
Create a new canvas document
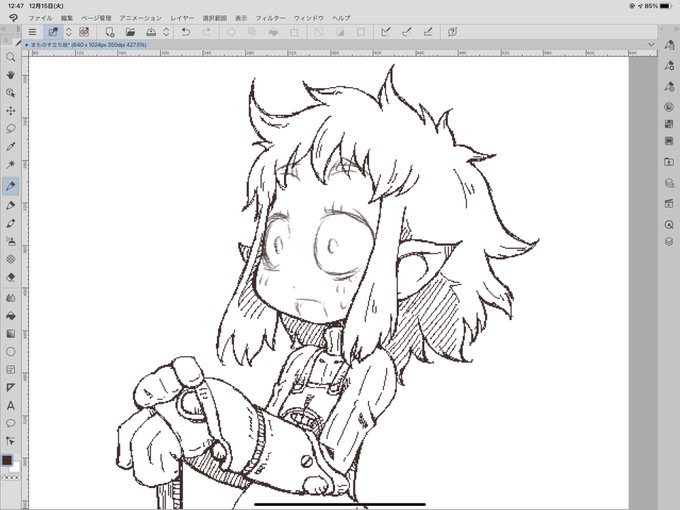(x=109, y=32)
